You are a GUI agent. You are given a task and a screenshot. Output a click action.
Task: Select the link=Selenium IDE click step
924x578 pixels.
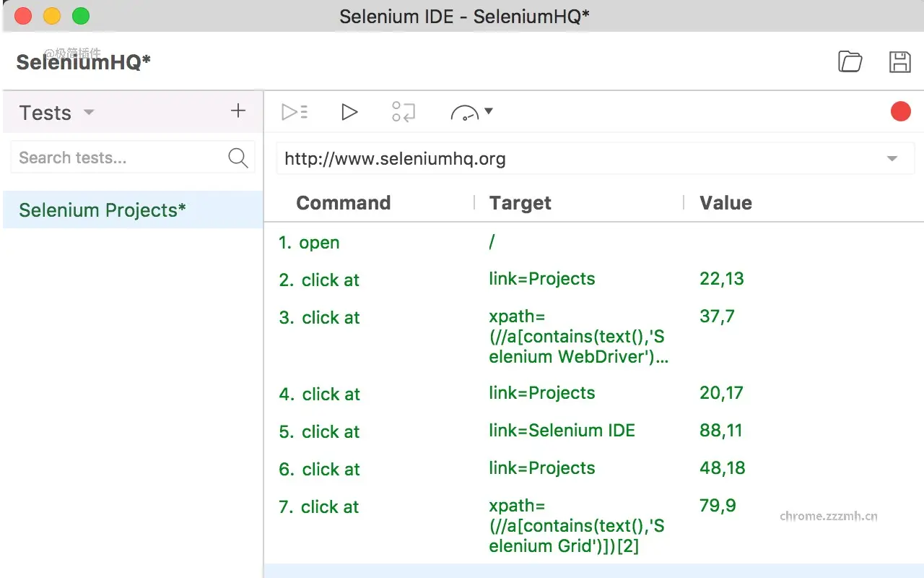562,430
